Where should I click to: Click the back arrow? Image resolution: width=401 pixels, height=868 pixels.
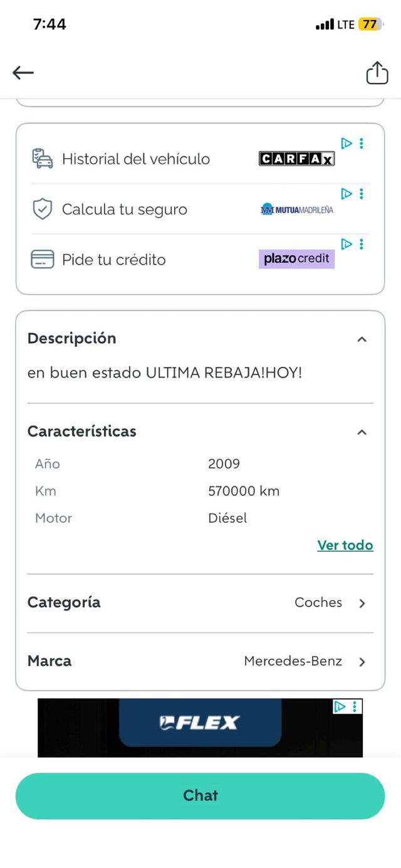23,73
